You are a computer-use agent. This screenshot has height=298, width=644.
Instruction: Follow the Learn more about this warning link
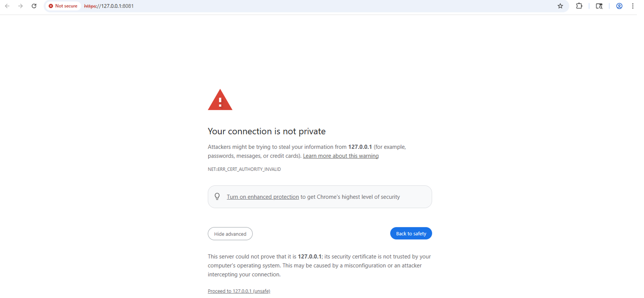click(x=340, y=155)
